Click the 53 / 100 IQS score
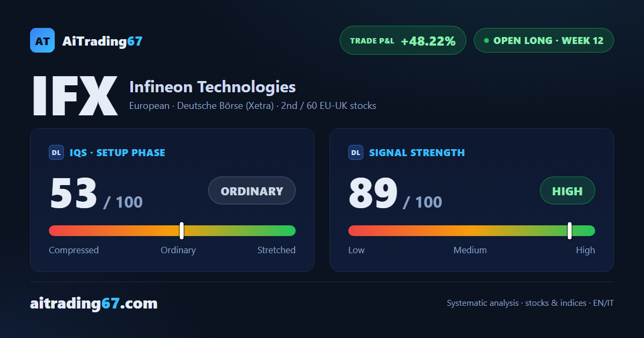This screenshot has width=644, height=338. point(96,194)
